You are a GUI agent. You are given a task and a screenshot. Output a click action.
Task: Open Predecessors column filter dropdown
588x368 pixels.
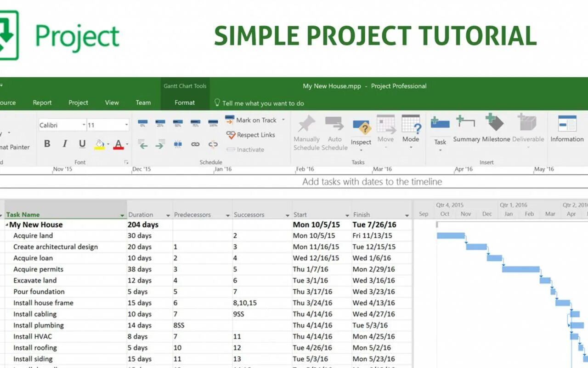click(228, 215)
